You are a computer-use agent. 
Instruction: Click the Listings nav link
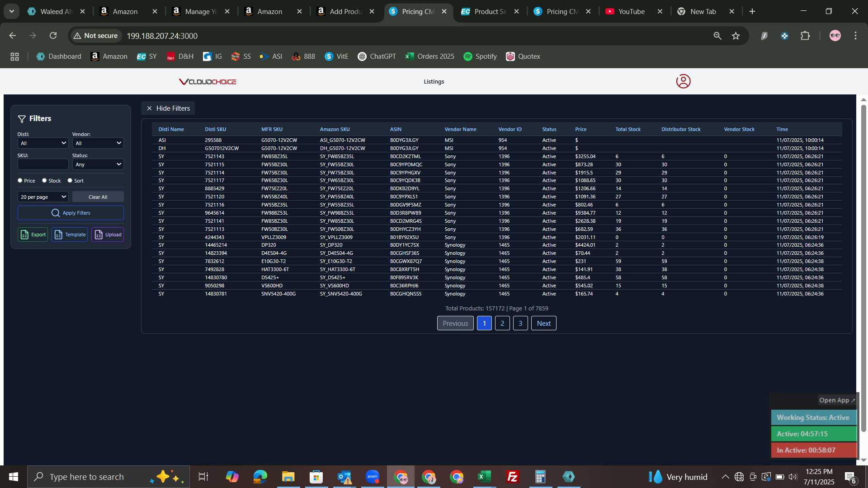pos(434,82)
